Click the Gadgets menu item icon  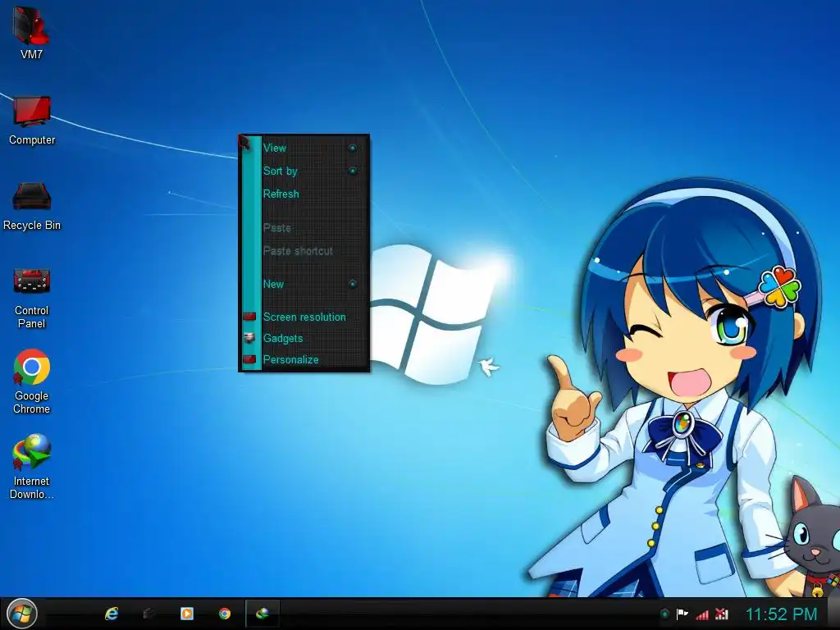tap(249, 338)
